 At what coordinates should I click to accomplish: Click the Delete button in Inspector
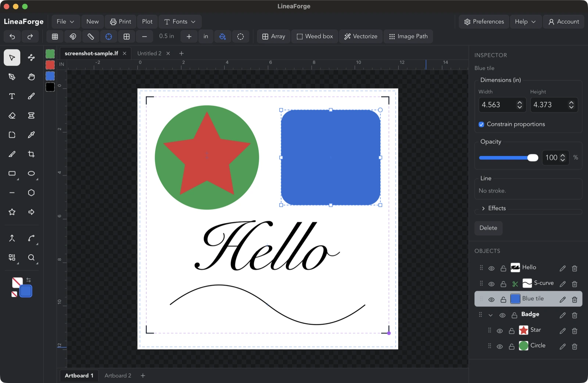tap(488, 228)
